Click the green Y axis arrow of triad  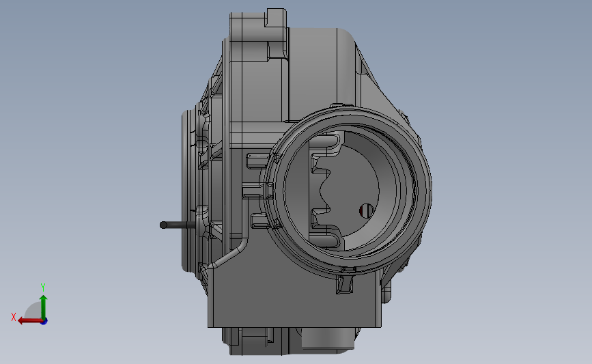[44, 307]
